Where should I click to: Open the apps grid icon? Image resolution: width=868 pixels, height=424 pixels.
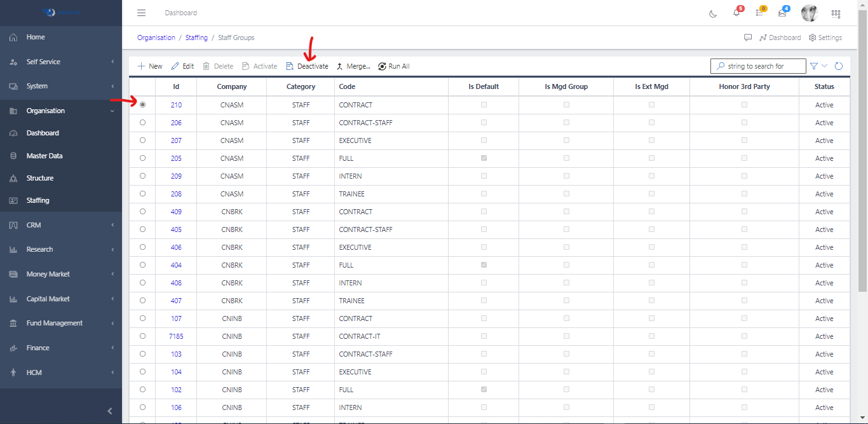[x=836, y=13]
